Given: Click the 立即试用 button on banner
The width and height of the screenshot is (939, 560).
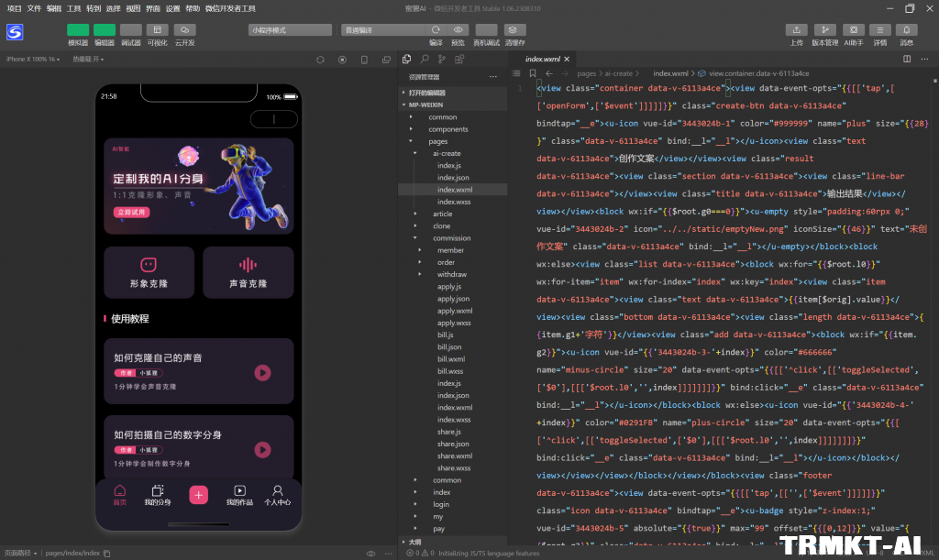Looking at the screenshot, I should [x=131, y=212].
